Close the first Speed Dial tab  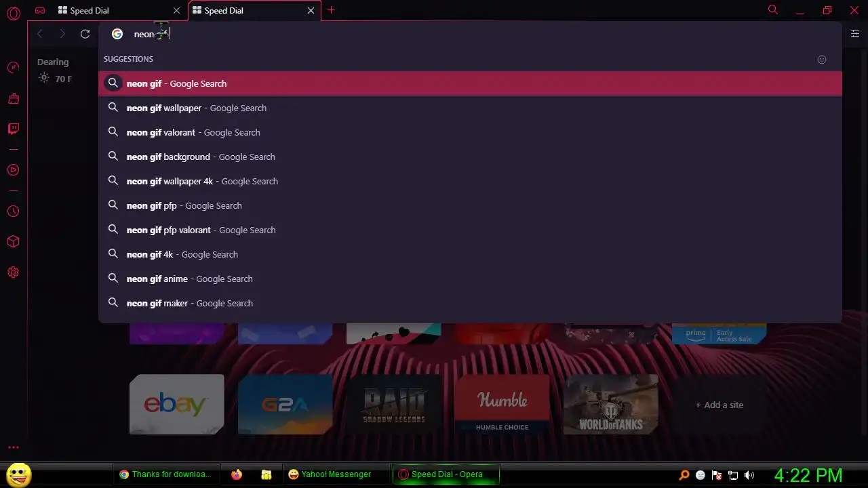[177, 11]
